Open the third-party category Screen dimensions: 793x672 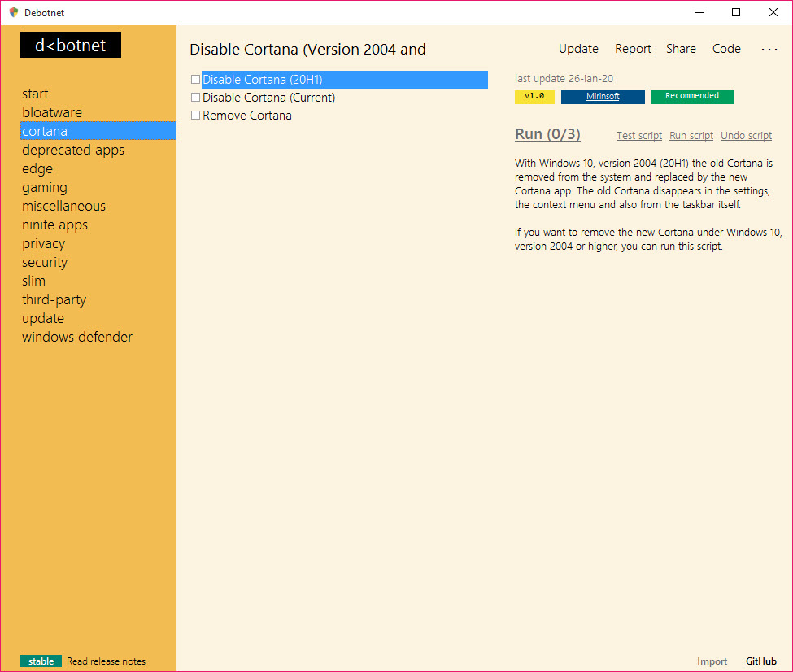coord(54,299)
